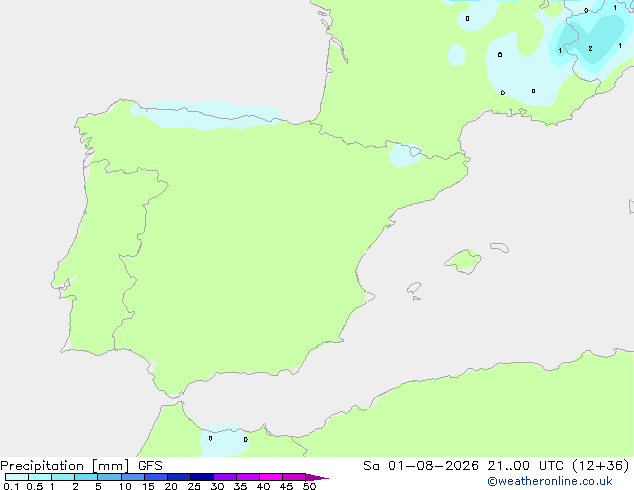Click the '50' legend scale label
The height and width of the screenshot is (490, 634).
(x=309, y=486)
